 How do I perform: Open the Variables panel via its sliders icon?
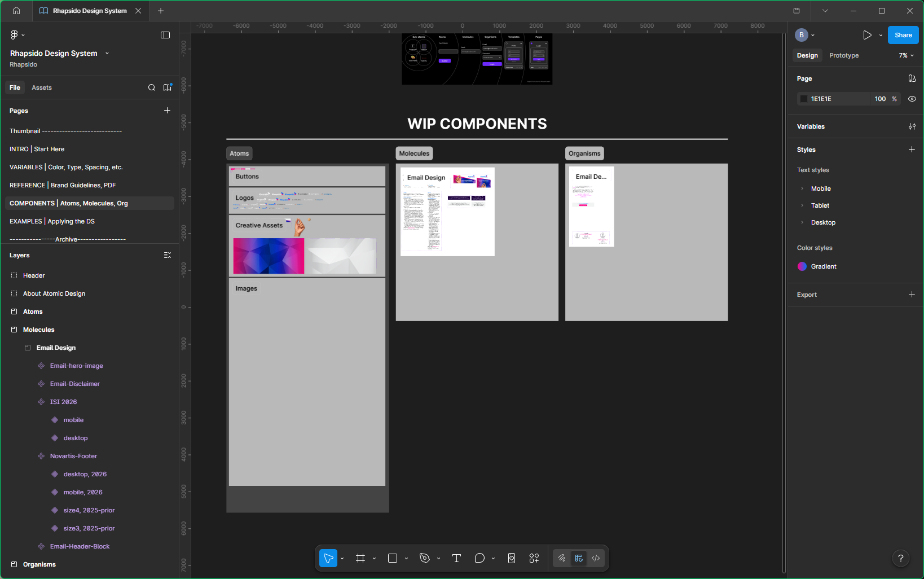coord(912,126)
